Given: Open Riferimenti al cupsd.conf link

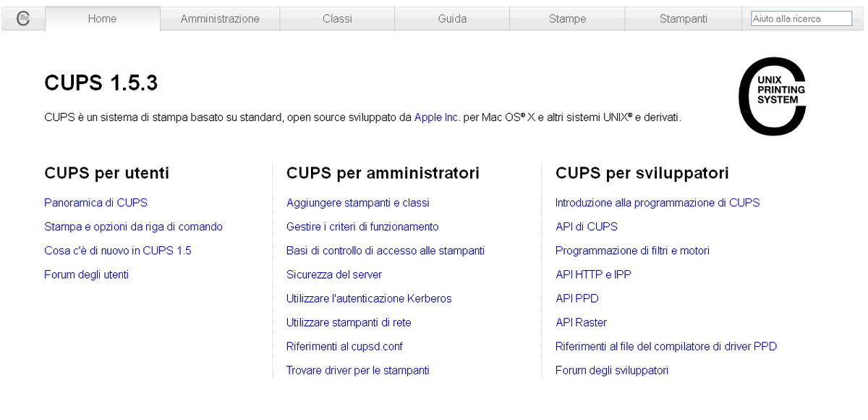Looking at the screenshot, I should 344,346.
